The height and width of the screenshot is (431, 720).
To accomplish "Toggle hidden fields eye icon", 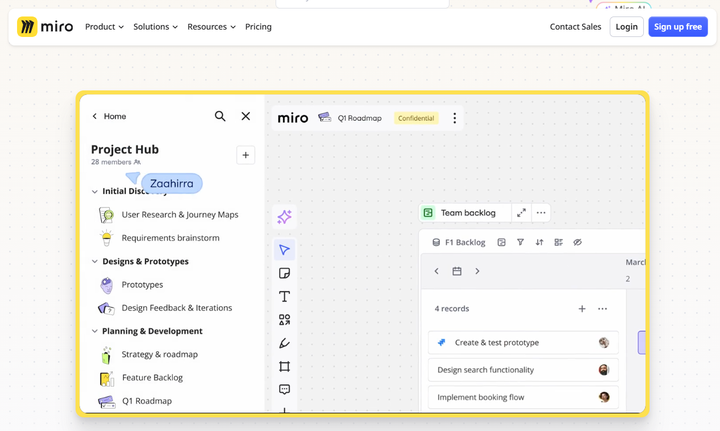I will click(x=578, y=242).
